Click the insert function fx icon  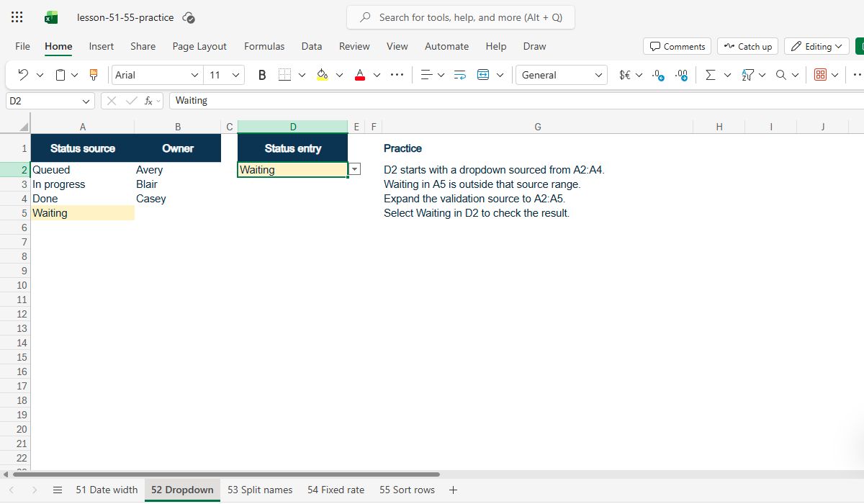click(x=148, y=101)
